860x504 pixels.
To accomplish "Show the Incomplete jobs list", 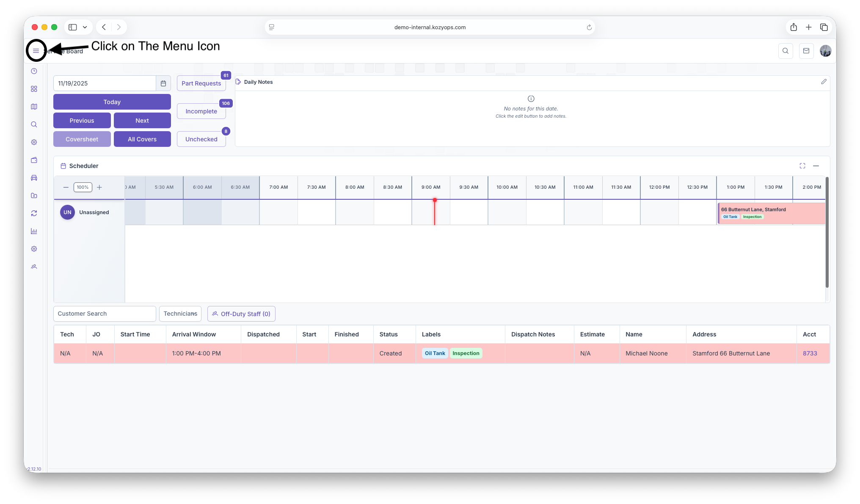I will coord(201,111).
